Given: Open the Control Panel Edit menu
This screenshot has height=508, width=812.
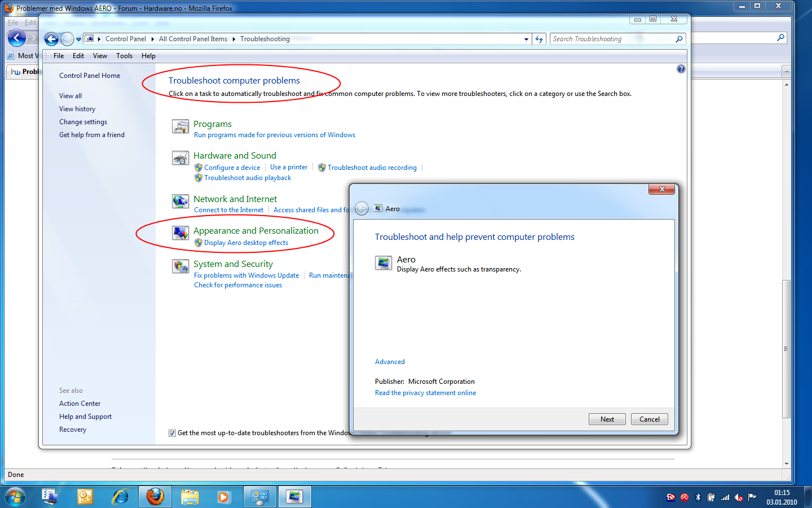Looking at the screenshot, I should coord(78,56).
